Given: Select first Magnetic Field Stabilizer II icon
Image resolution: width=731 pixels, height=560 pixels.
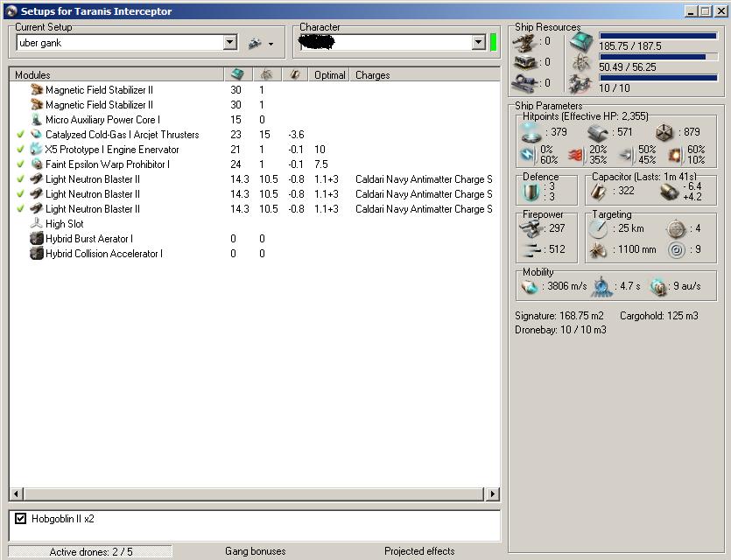Looking at the screenshot, I should [37, 89].
